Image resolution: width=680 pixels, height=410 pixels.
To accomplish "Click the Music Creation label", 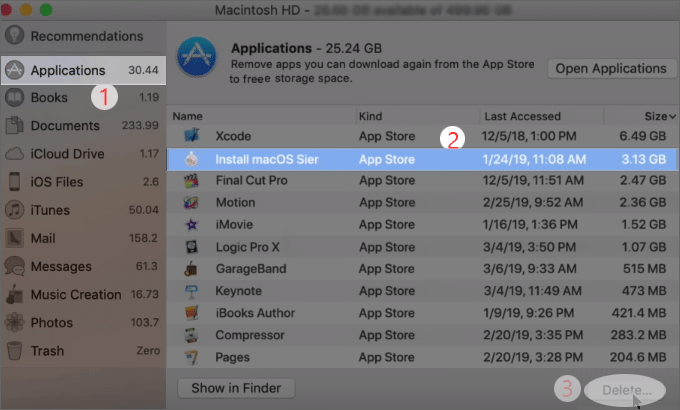I will point(76,295).
